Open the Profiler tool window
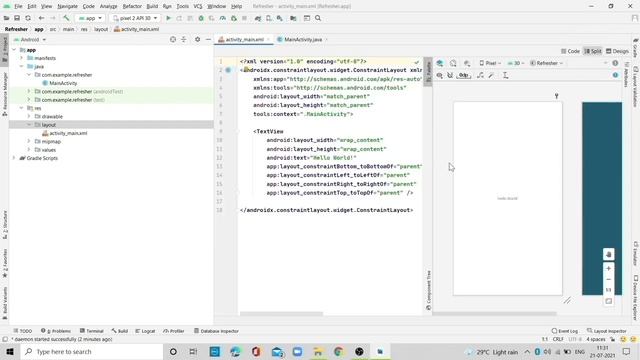This screenshot has height=360, width=640. click(x=174, y=331)
